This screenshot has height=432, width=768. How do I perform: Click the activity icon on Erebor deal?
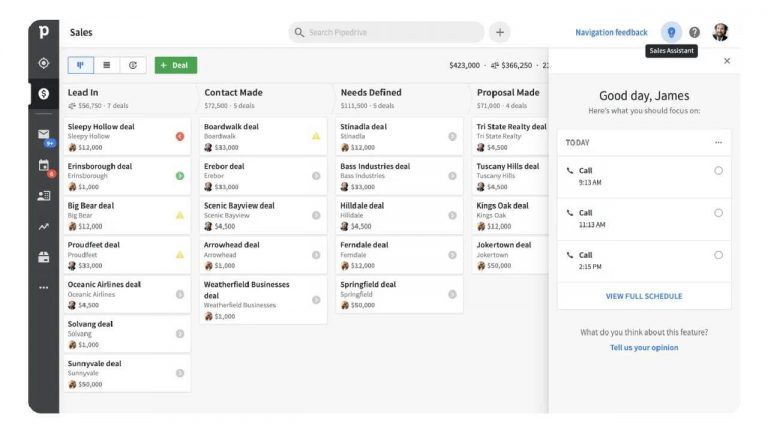316,176
